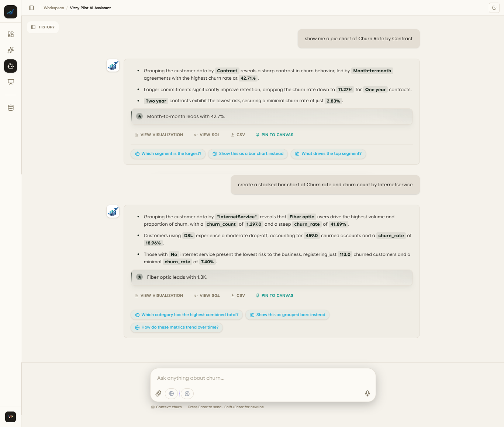
Task: Pin Contract response to canvas
Action: click(275, 135)
